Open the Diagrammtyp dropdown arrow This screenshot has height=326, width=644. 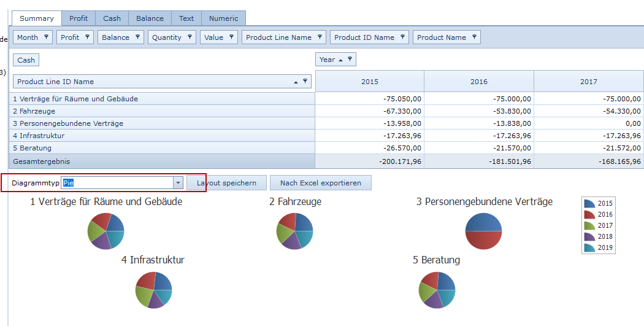(x=178, y=183)
